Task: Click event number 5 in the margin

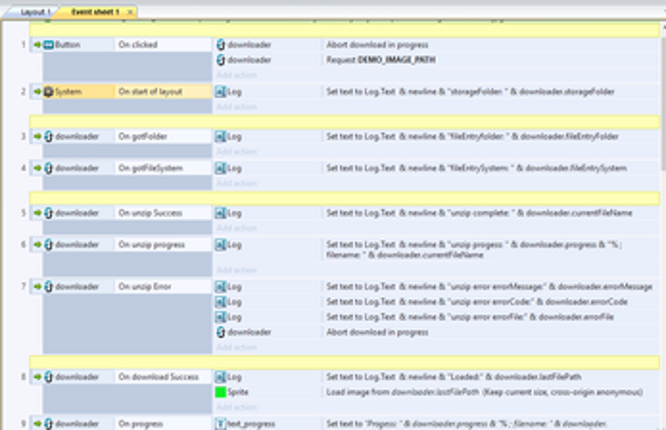Action: click(23, 213)
